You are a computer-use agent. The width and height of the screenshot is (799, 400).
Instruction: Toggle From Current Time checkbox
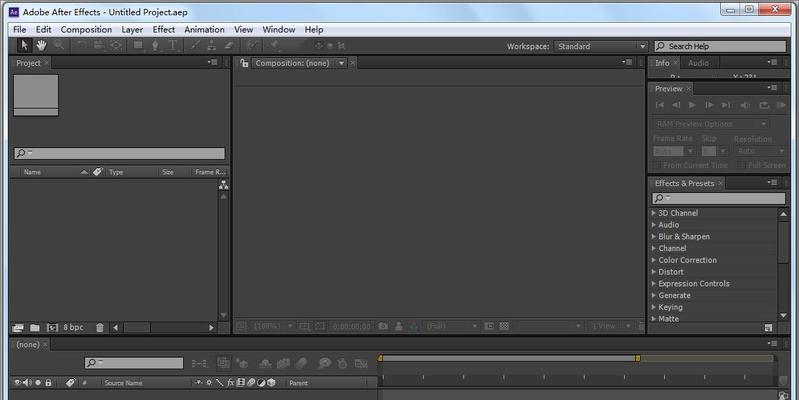(x=657, y=165)
